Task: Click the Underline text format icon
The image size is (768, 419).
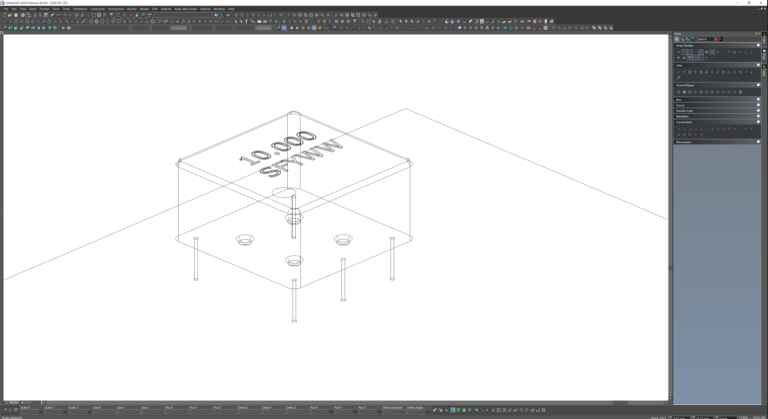Action: pos(295,22)
